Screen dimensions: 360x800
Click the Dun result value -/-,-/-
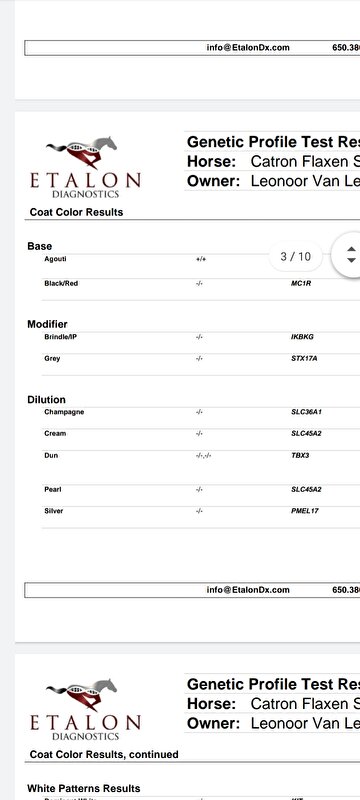203,456
